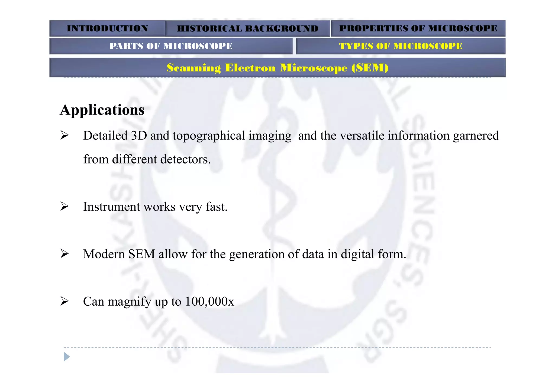Click Scanning Electron Microscope (SEM) banner
This screenshot has height=392, width=555.
tap(277, 67)
